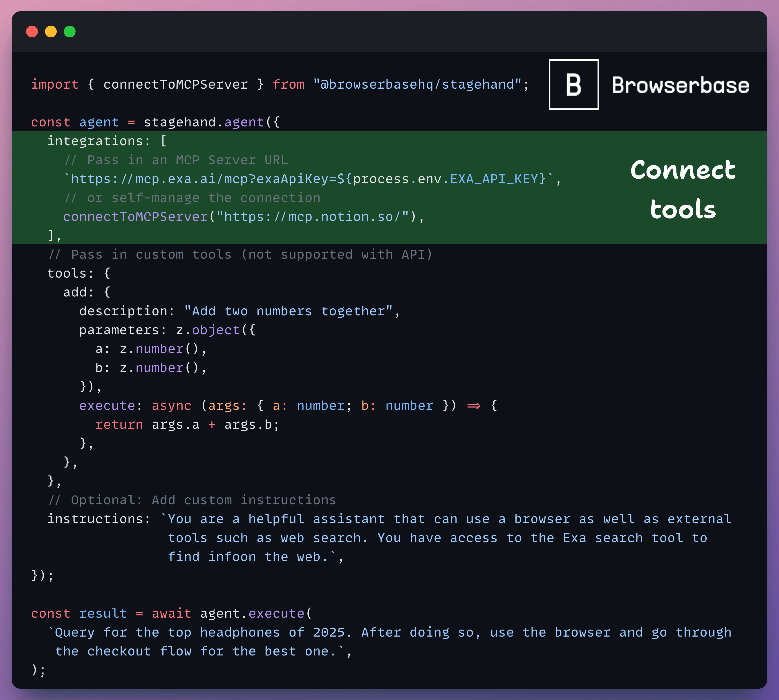Click the "Connect tools" heading
Image resolution: width=779 pixels, height=700 pixels.
pos(683,189)
